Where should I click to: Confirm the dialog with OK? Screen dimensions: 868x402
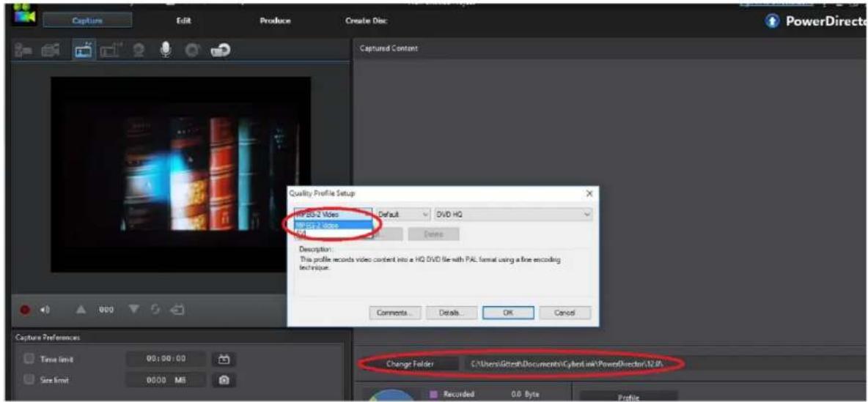pyautogui.click(x=508, y=313)
